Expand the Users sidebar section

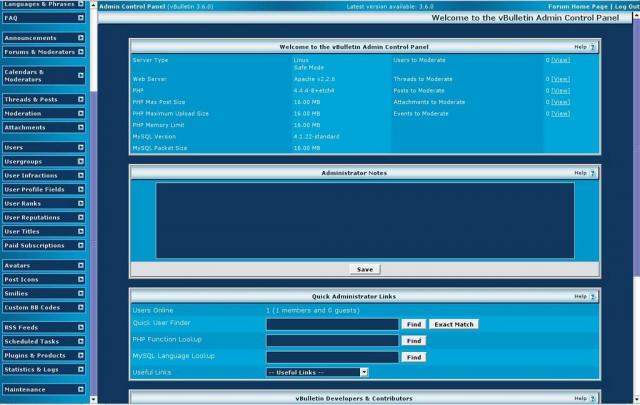point(80,147)
